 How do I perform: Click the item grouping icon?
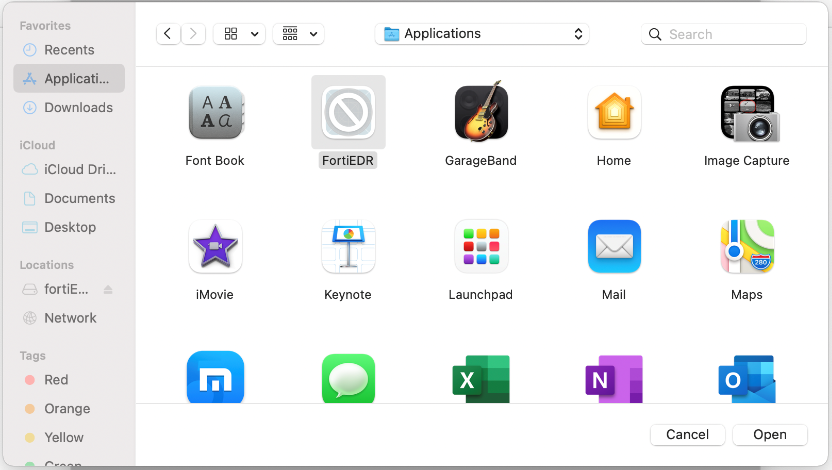[290, 33]
